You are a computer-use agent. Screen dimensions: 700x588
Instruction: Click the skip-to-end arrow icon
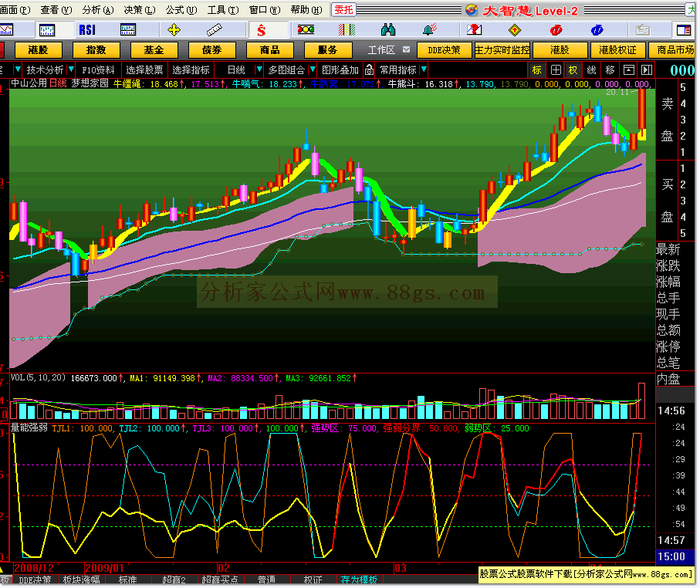click(647, 69)
